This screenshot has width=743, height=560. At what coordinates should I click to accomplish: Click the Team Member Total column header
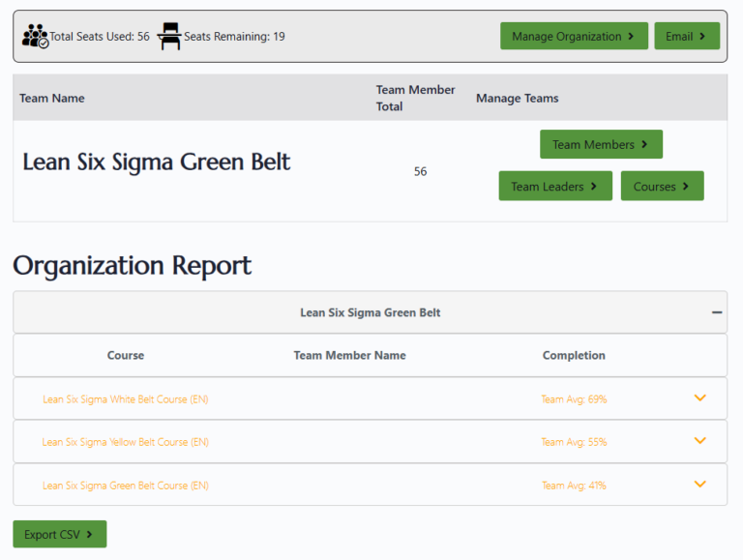415,98
